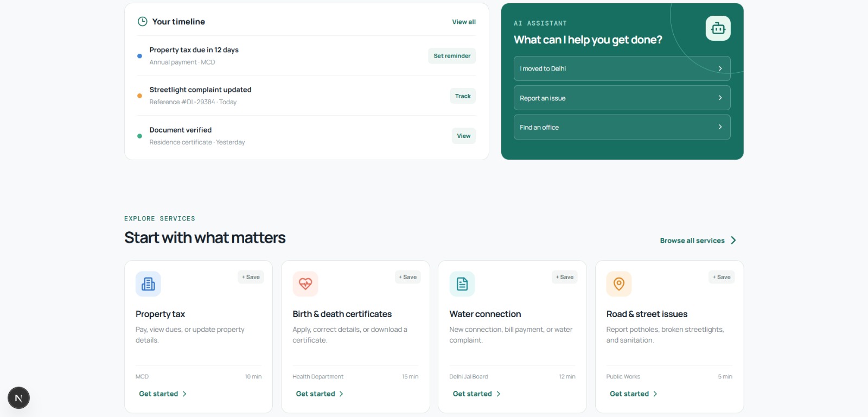The height and width of the screenshot is (417, 868).
Task: Click the orange dot beside Streetlight complaint
Action: click(139, 96)
